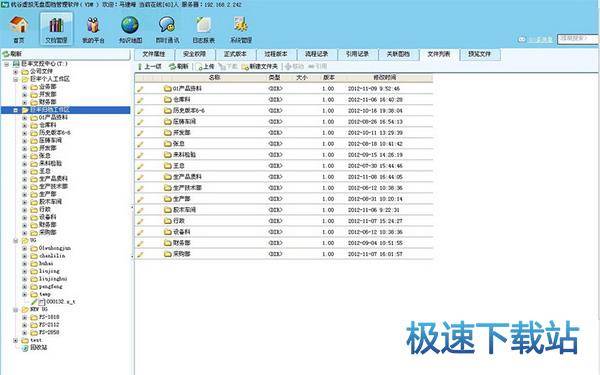The image size is (600, 375).
Task: Sort the file list by 修改时间 column
Action: click(385, 78)
